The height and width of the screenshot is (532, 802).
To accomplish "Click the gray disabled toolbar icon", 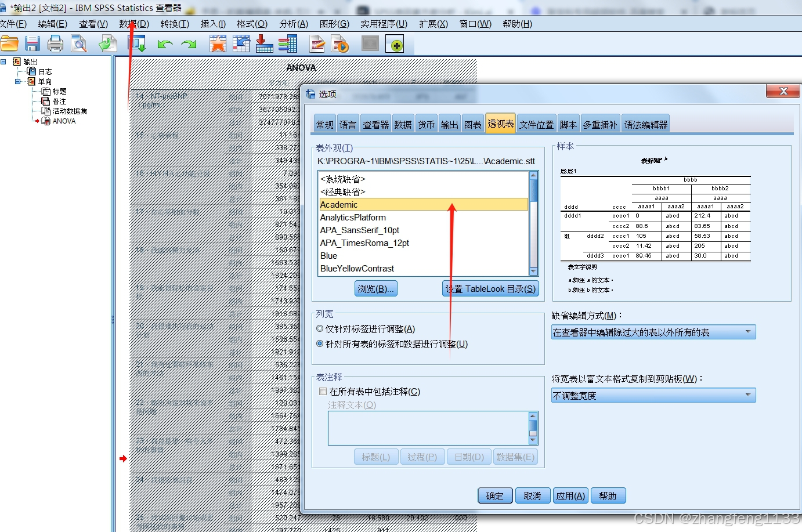I will [x=370, y=44].
